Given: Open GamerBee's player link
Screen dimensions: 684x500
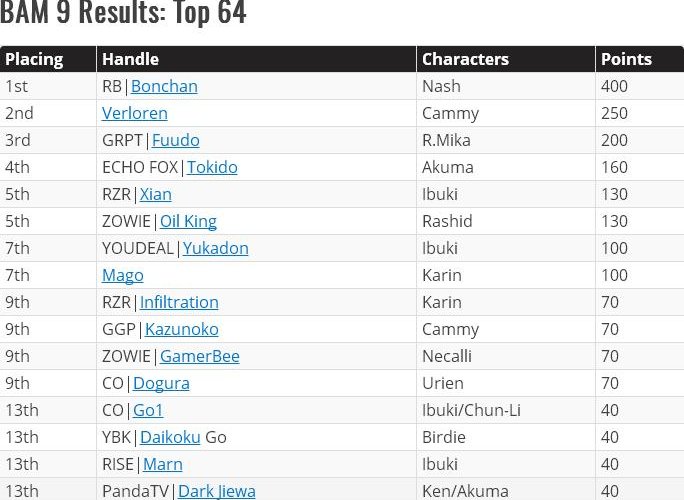Looking at the screenshot, I should [199, 356].
